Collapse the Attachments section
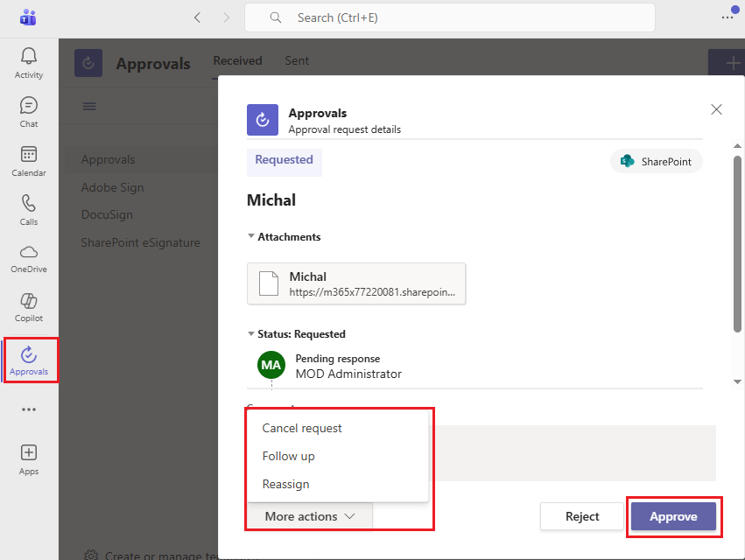The image size is (745, 560). click(x=251, y=236)
